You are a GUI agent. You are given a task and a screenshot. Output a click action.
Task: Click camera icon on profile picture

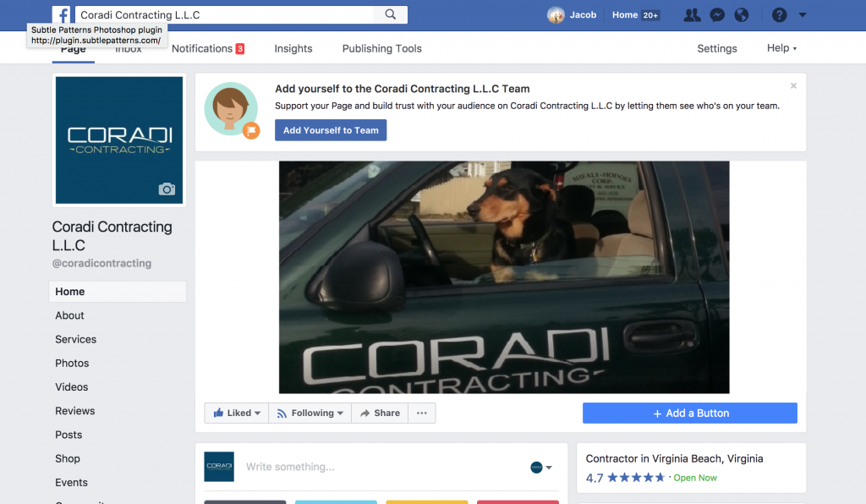pos(167,189)
